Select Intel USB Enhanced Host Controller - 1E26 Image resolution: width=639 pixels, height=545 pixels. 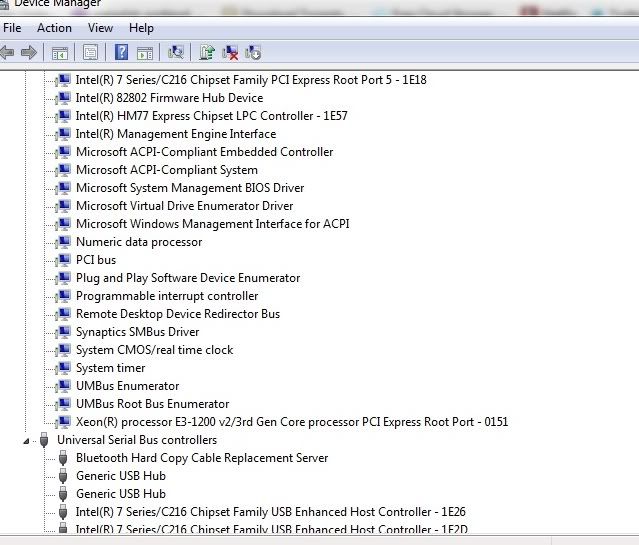271,512
